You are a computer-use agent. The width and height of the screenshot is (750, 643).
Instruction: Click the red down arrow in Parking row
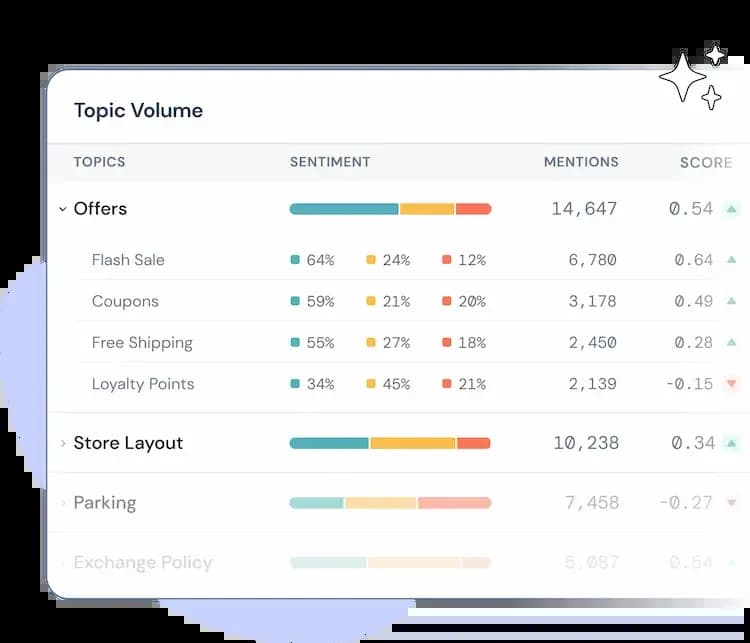(x=732, y=503)
